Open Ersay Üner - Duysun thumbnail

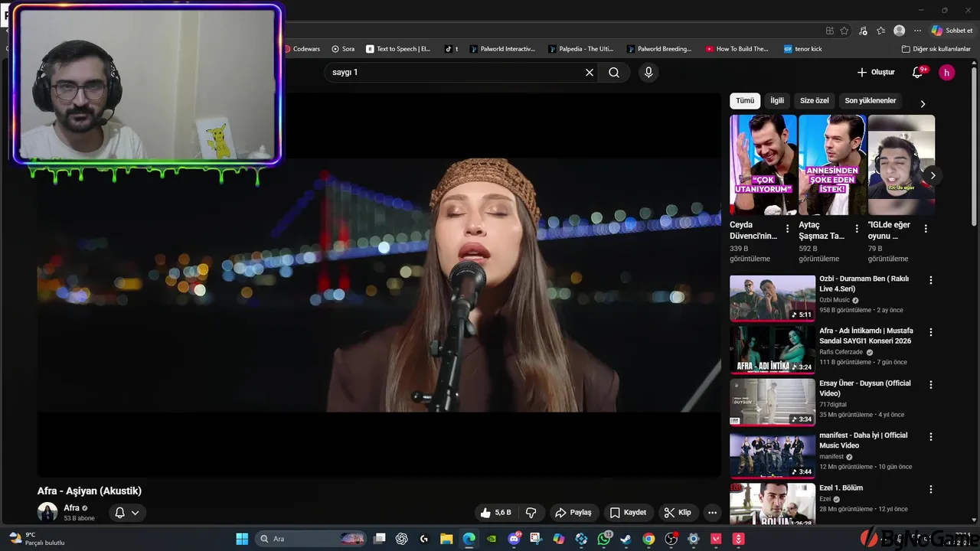pyautogui.click(x=773, y=403)
